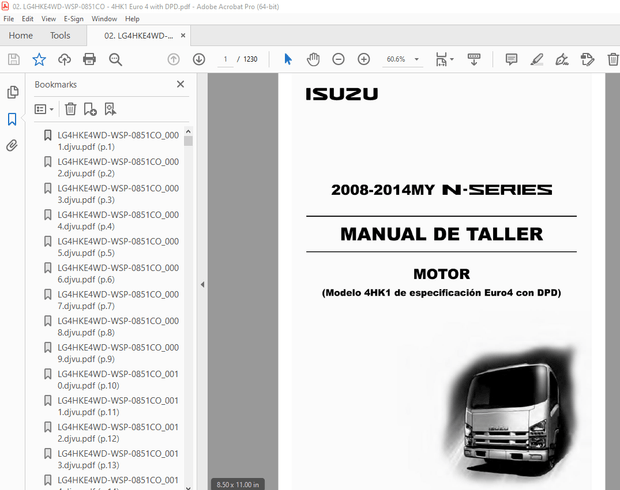The width and height of the screenshot is (620, 490).
Task: Open bookmark ending 0001.djvu.pdf (p.1)
Action: pos(118,141)
